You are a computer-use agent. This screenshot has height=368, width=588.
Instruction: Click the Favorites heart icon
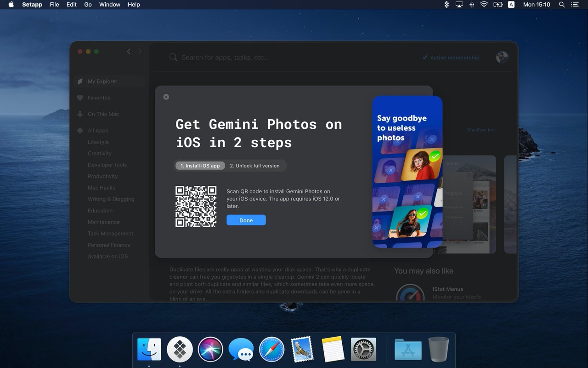click(80, 98)
